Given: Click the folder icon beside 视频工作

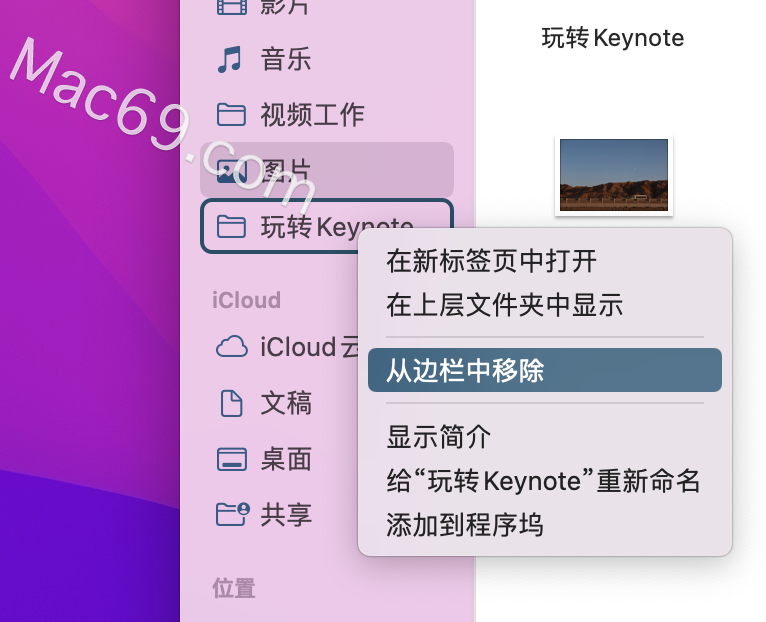Looking at the screenshot, I should (231, 115).
